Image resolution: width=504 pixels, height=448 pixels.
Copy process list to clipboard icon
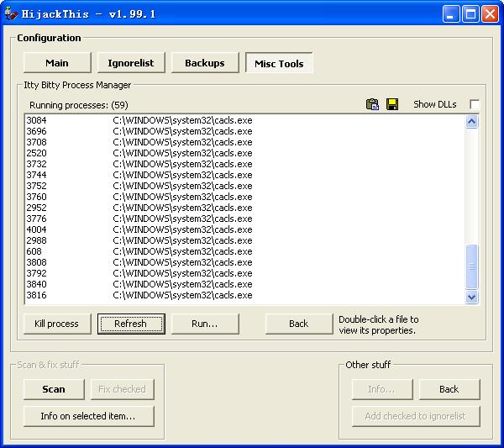[x=372, y=104]
